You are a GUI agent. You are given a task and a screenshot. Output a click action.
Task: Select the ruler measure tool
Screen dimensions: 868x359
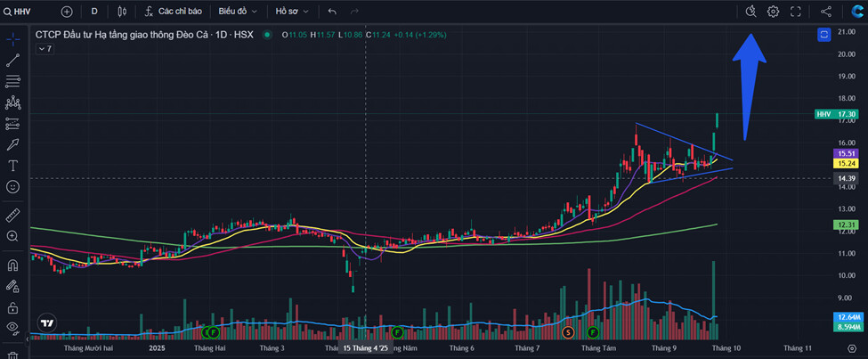12,215
